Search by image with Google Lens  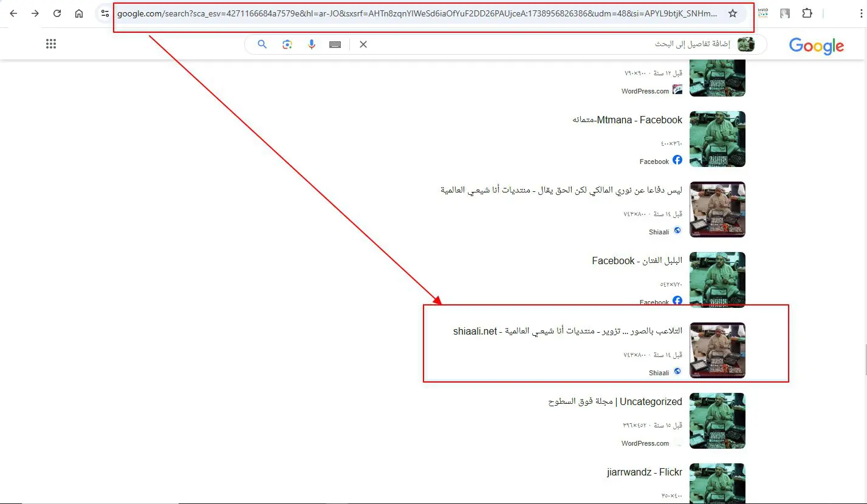click(287, 44)
